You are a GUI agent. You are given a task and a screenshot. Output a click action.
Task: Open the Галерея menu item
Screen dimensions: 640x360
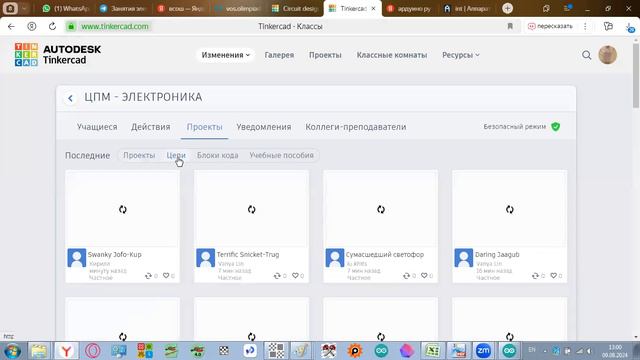(279, 55)
